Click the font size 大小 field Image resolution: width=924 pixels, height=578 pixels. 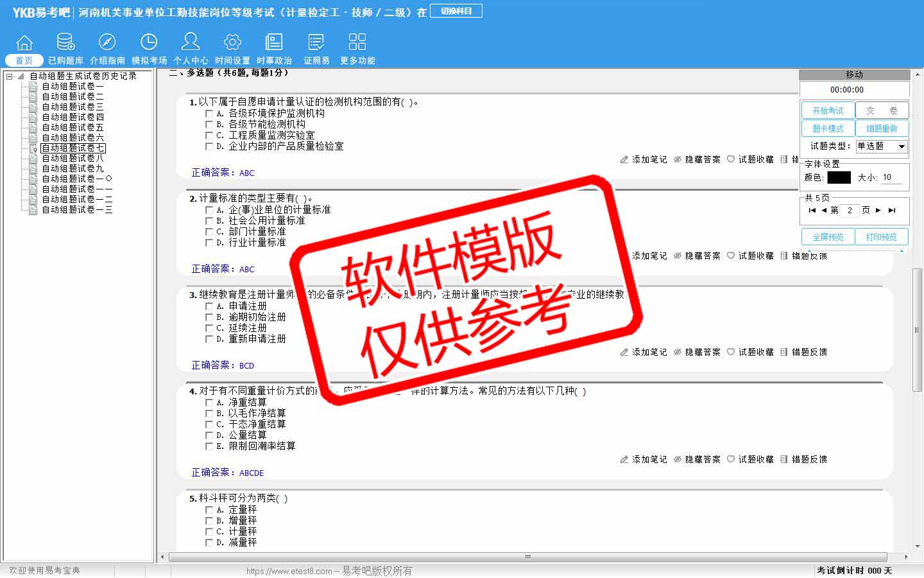click(892, 178)
